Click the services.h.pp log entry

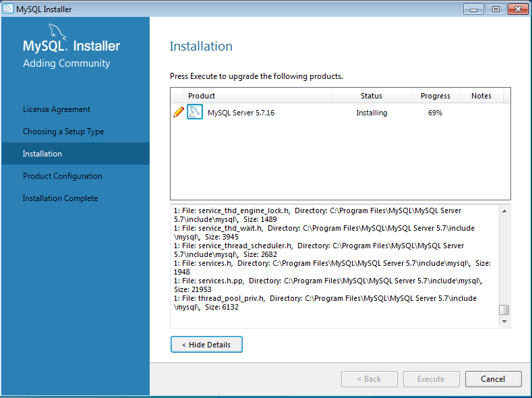pyautogui.click(x=328, y=285)
